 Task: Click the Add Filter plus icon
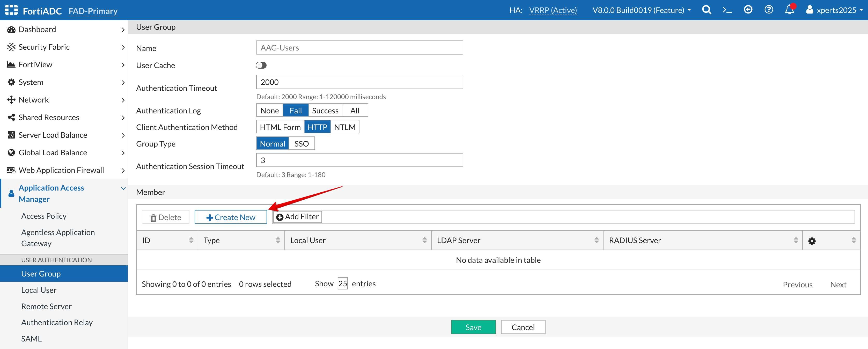pyautogui.click(x=280, y=217)
